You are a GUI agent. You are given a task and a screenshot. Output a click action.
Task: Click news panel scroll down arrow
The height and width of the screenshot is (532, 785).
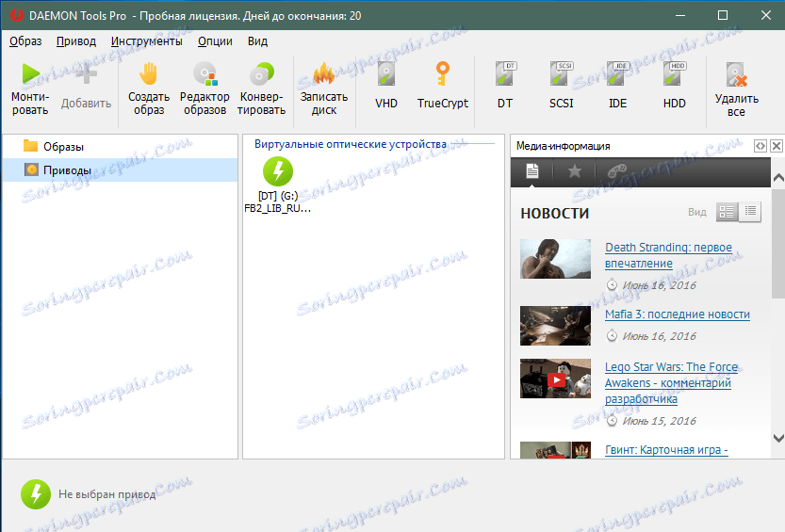point(778,439)
